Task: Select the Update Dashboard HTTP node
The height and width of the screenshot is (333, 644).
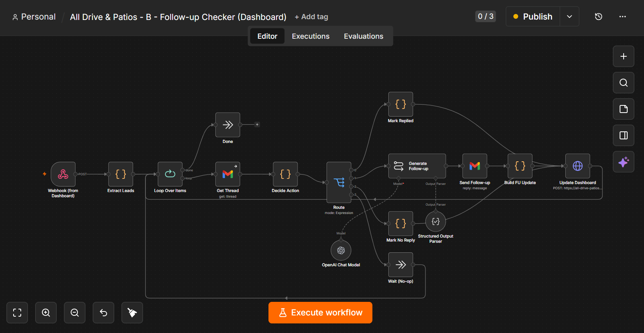Action: click(578, 166)
